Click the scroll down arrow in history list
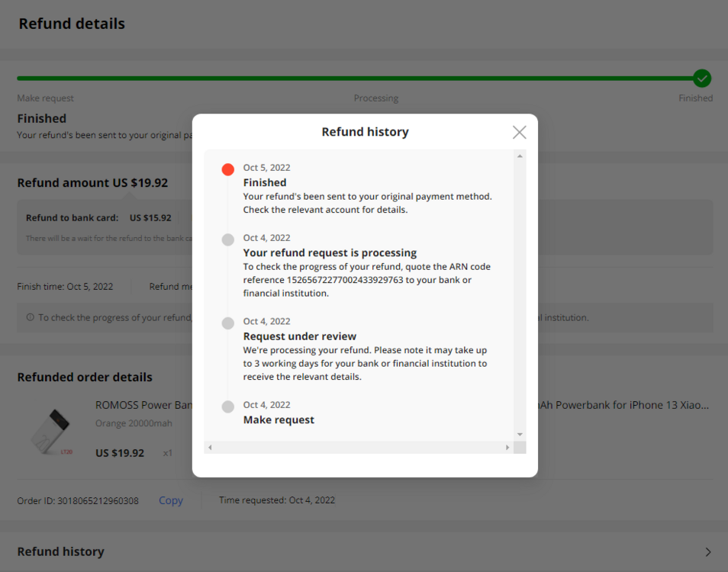The width and height of the screenshot is (728, 572). point(520,434)
